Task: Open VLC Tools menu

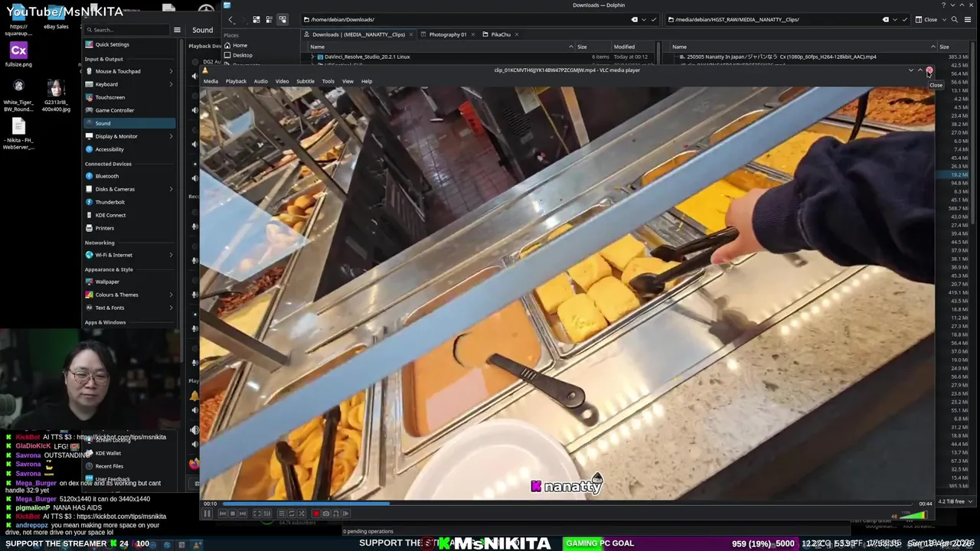Action: pos(328,81)
